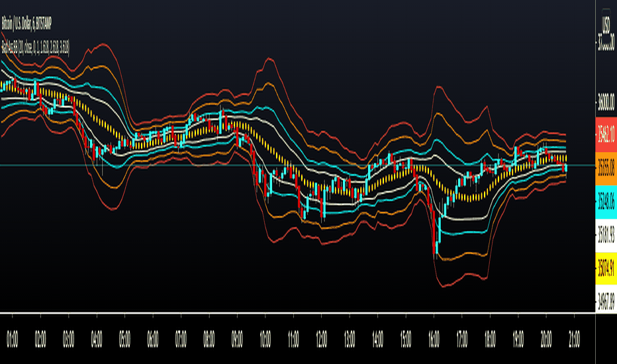
Task: Click the 05:00 time axis label
Action: click(x=124, y=339)
